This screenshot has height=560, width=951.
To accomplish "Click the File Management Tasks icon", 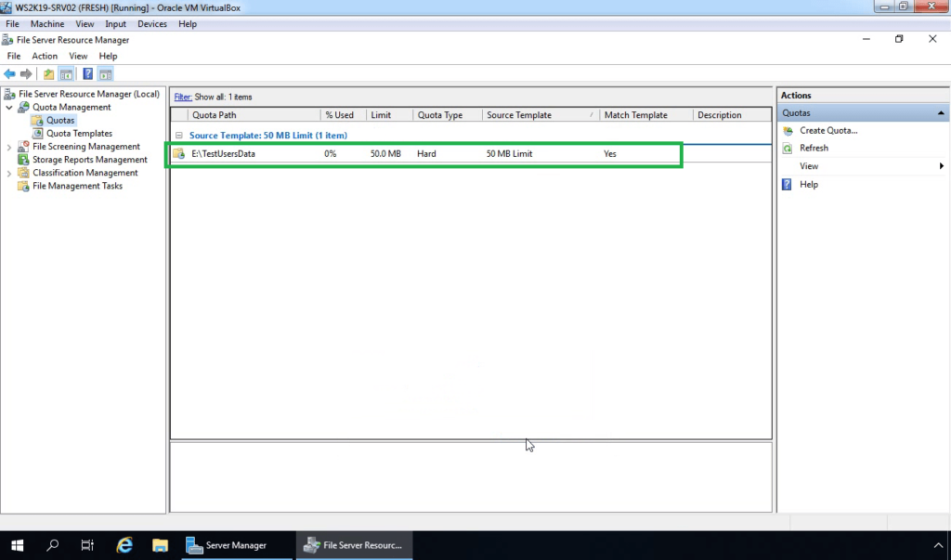I will point(23,187).
